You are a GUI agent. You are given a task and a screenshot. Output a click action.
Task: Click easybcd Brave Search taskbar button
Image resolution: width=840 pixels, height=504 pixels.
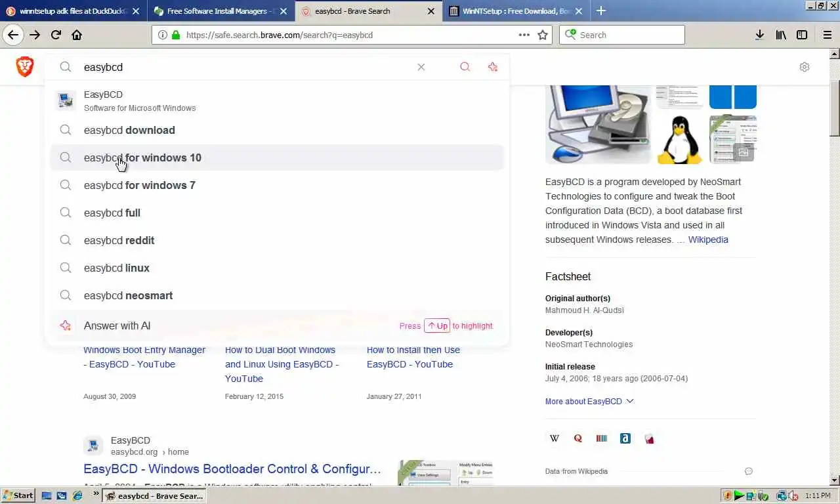coord(155,495)
